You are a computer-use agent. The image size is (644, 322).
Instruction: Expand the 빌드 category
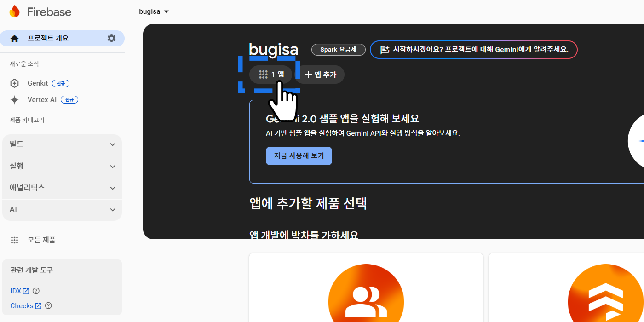pos(62,144)
